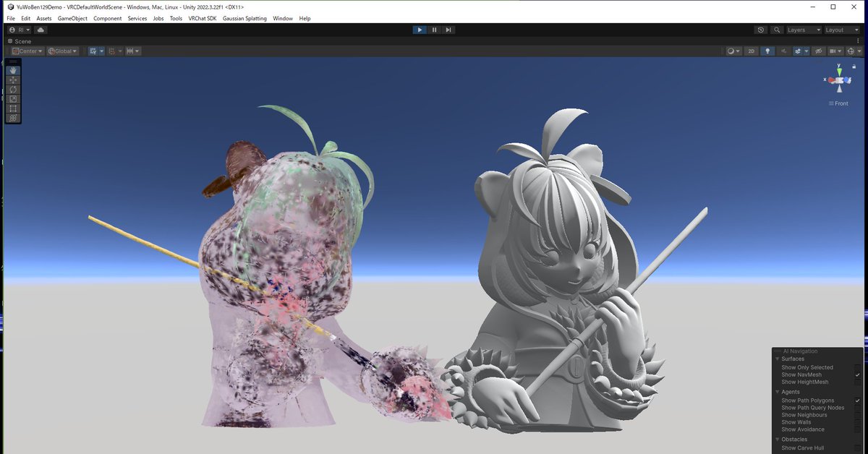This screenshot has height=454, width=868.
Task: Enable Show Only Selected checkbox
Action: (x=858, y=367)
